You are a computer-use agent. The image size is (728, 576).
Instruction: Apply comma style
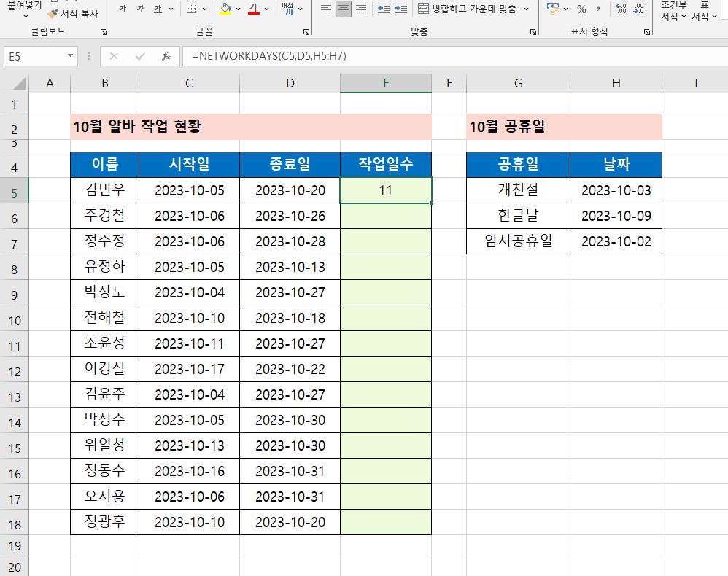pyautogui.click(x=599, y=9)
